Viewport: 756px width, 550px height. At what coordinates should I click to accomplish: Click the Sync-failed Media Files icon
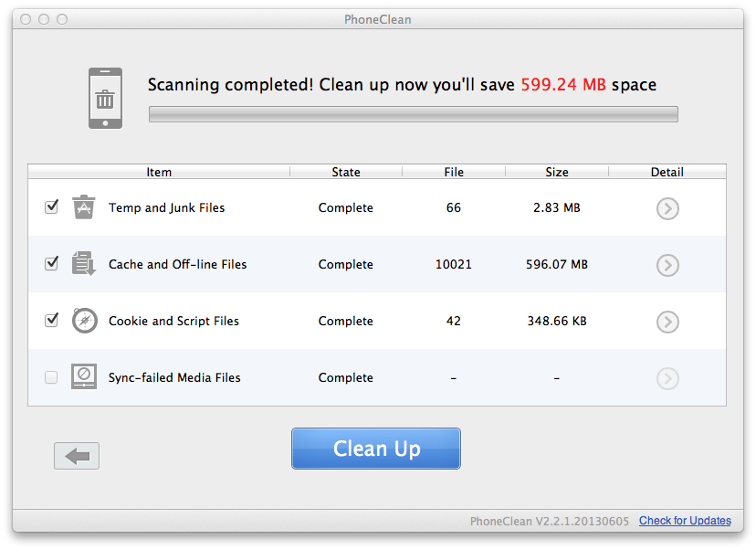pos(84,377)
